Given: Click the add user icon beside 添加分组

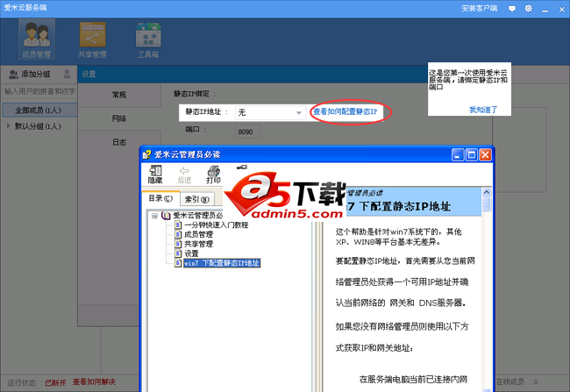Looking at the screenshot, I should point(67,75).
